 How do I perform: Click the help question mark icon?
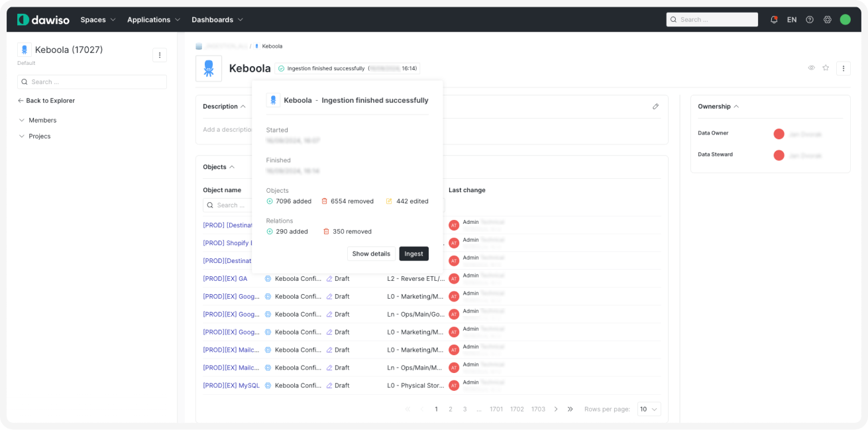tap(809, 19)
